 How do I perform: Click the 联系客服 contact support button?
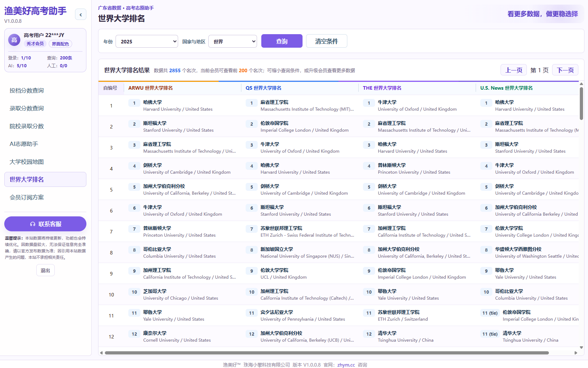click(x=45, y=224)
